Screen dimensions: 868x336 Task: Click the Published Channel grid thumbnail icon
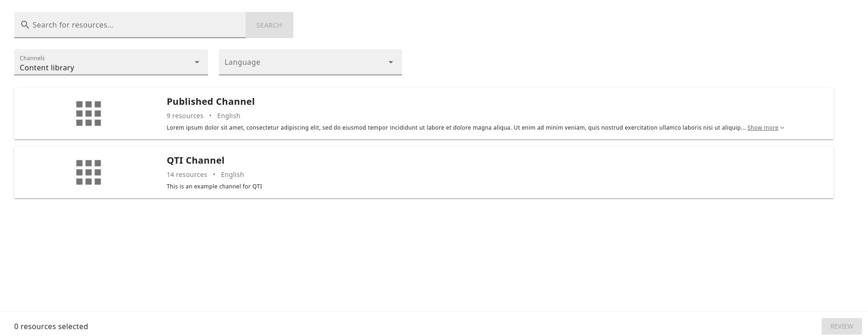point(89,114)
